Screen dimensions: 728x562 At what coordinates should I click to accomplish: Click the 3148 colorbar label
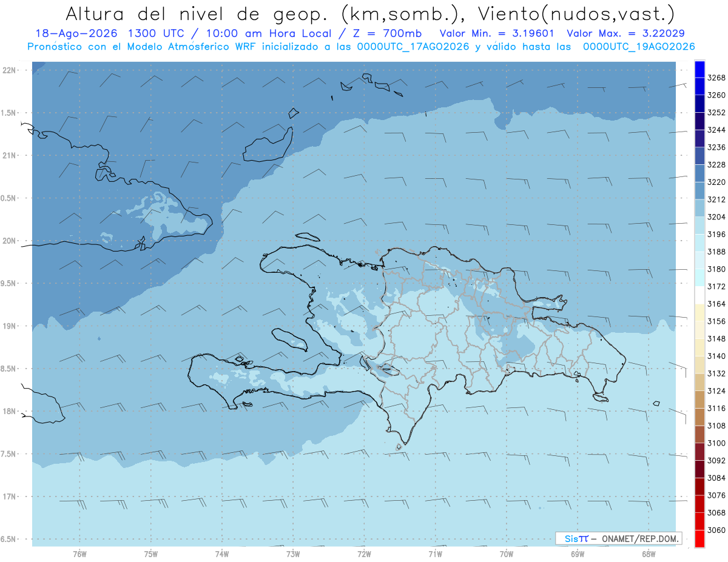716,338
